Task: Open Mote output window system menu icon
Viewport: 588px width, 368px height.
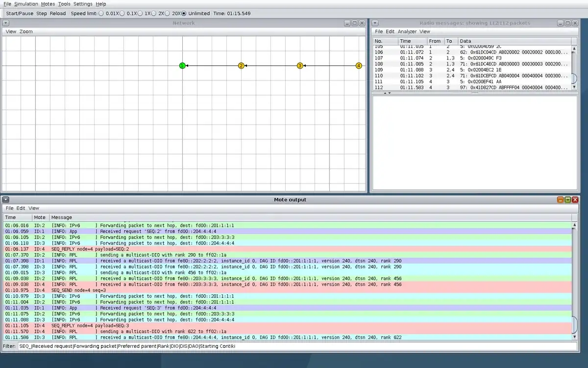Action: [x=6, y=200]
